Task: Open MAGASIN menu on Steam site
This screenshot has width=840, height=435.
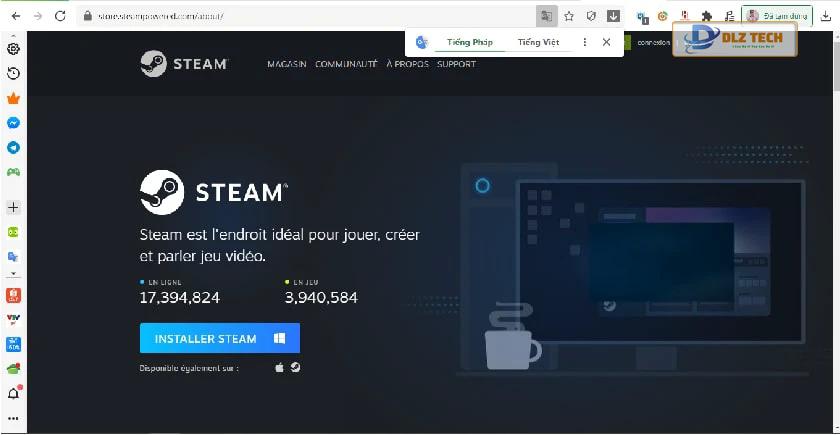Action: pos(287,64)
